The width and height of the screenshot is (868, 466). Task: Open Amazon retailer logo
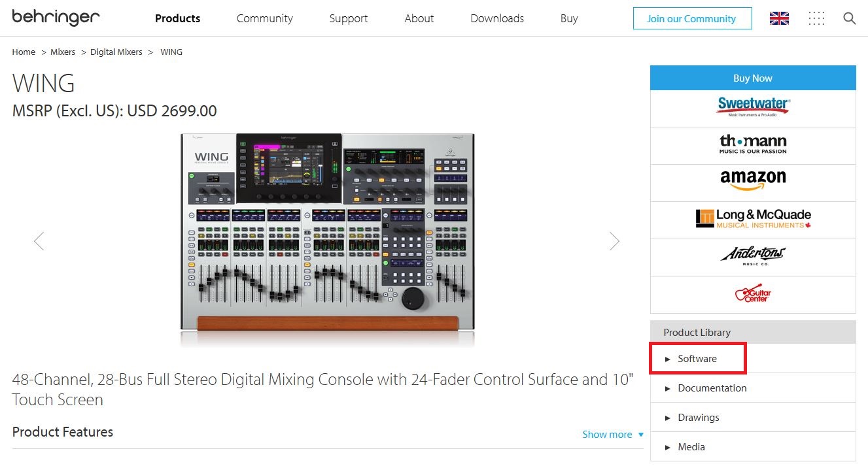tap(753, 181)
